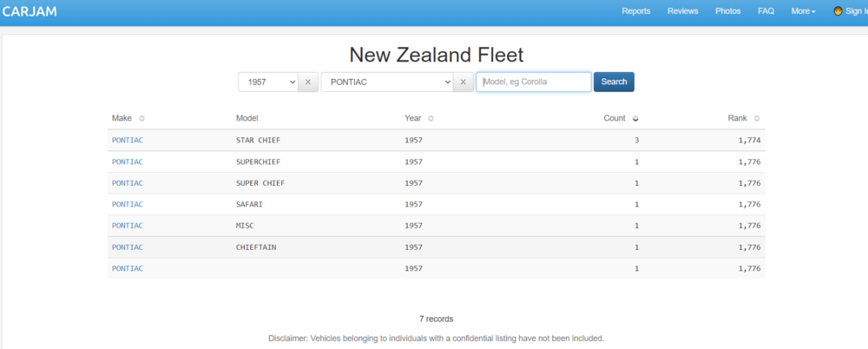Click the '7 records' text
The height and width of the screenshot is (349, 868).
pyautogui.click(x=437, y=319)
